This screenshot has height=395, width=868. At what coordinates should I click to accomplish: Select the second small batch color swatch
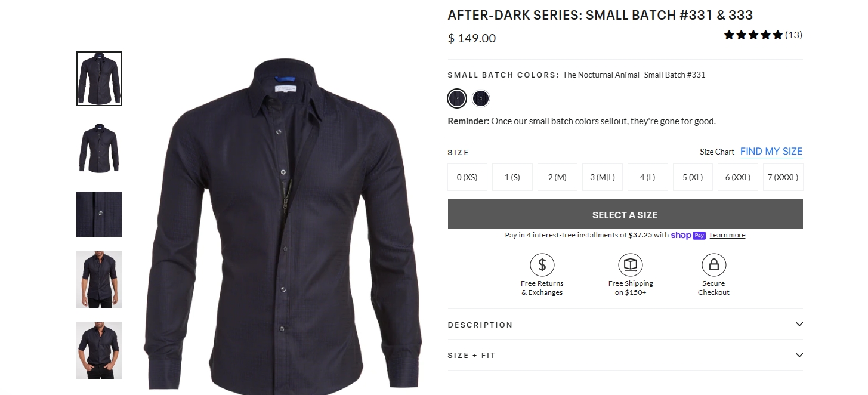[x=481, y=98]
